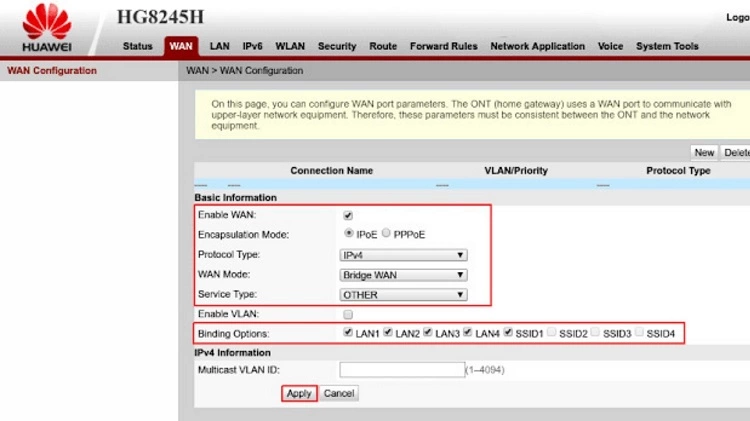Open the IPv6 tab
This screenshot has height=421, width=750.
(x=252, y=46)
